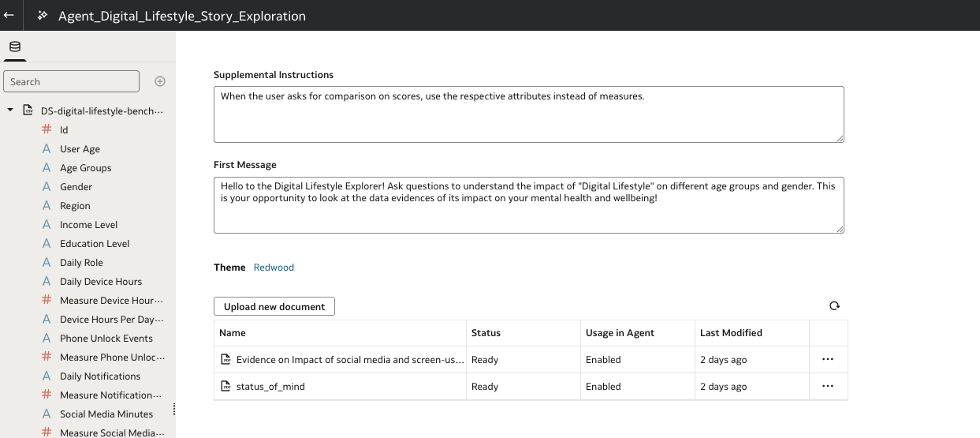Click the agent sparkle icon beside title
980x438 pixels.
point(43,15)
